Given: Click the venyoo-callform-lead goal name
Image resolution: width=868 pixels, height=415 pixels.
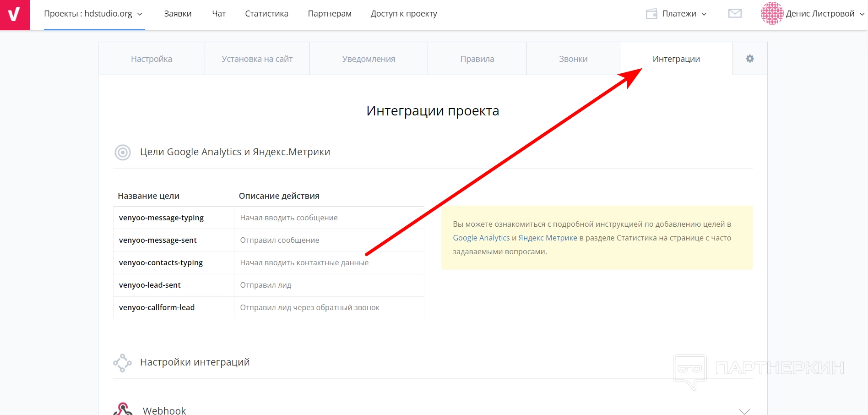Looking at the screenshot, I should coord(157,307).
